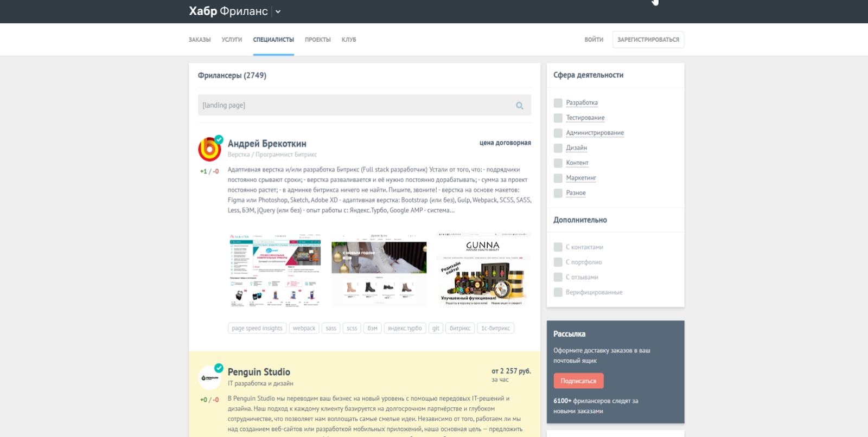Screen dimensions: 868x437
Task: Click the бэм skill tag
Action: click(373, 329)
